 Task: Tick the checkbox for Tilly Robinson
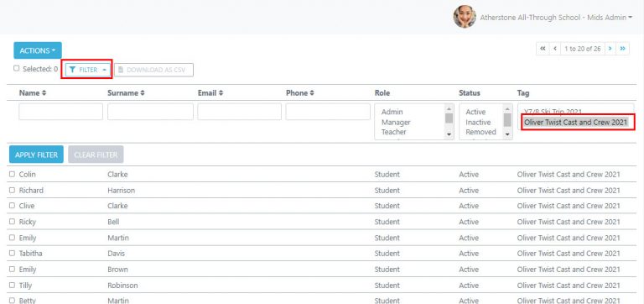point(12,285)
